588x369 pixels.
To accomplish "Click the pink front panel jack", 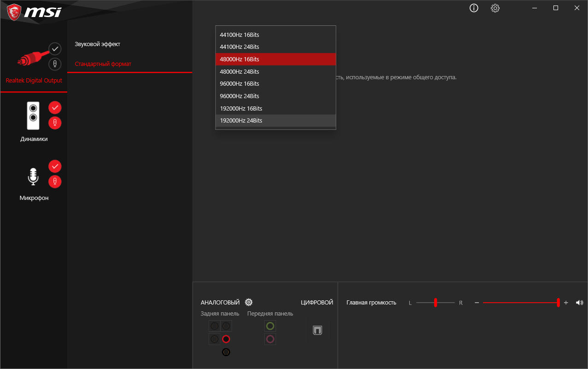I will [x=270, y=340].
